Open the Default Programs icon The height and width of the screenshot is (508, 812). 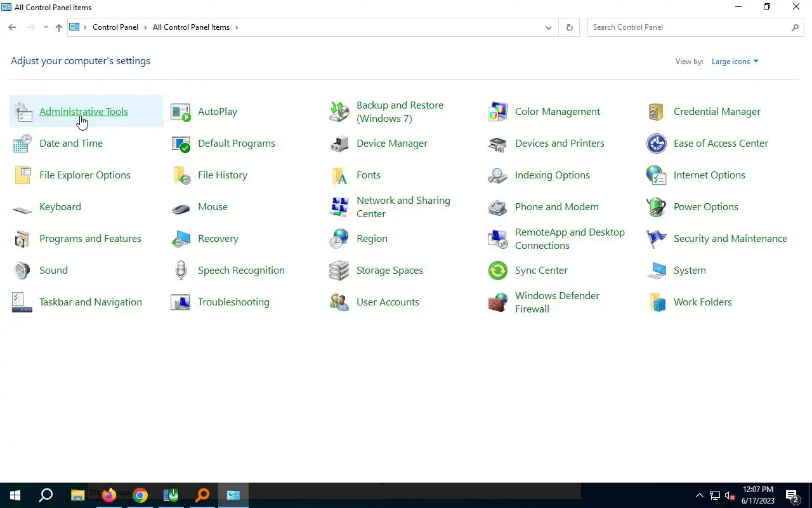coord(181,144)
